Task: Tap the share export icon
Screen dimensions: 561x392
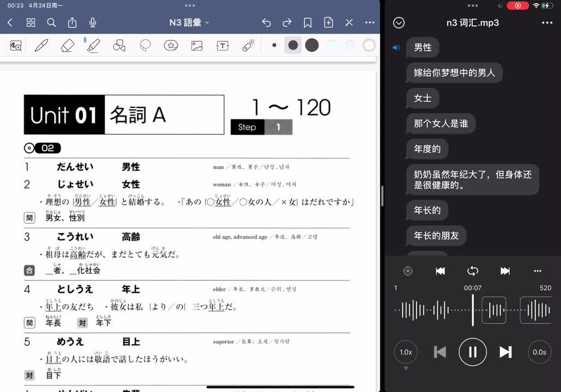Action: coord(72,22)
